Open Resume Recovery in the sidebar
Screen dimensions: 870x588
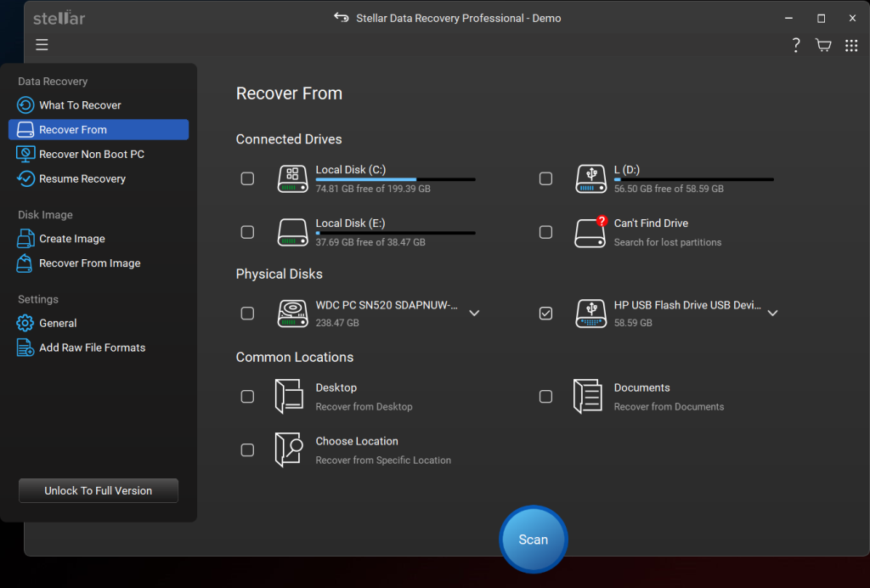pyautogui.click(x=99, y=178)
